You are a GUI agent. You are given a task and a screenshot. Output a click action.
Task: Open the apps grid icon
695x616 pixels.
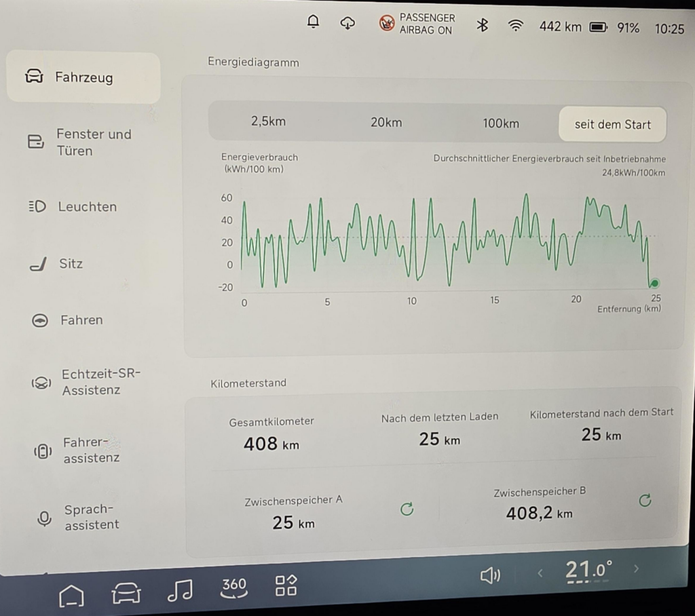(x=286, y=585)
